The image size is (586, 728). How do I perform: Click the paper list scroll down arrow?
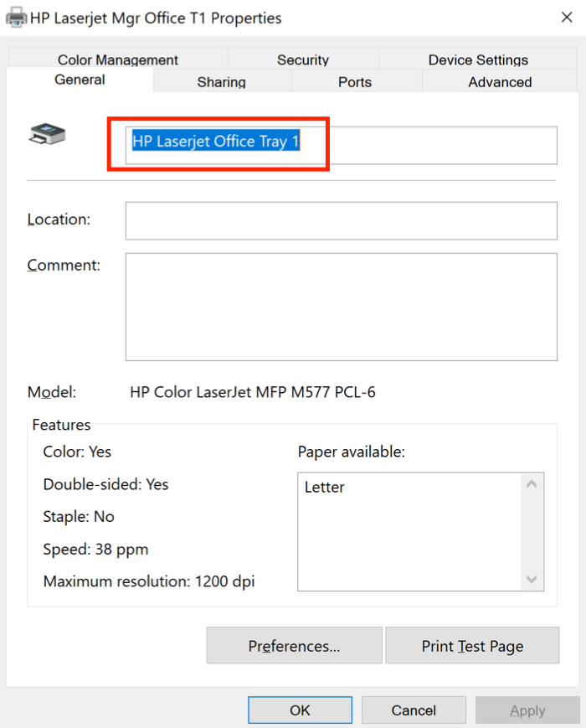pos(532,579)
